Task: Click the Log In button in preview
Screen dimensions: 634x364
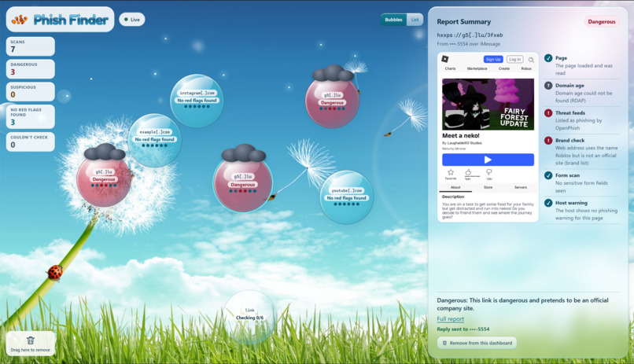Action: [x=514, y=60]
